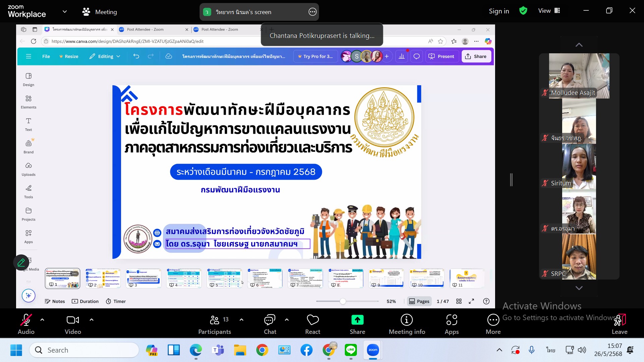Click Zoom encryption shield icon
Viewport: 644px width, 362px height.
(523, 11)
